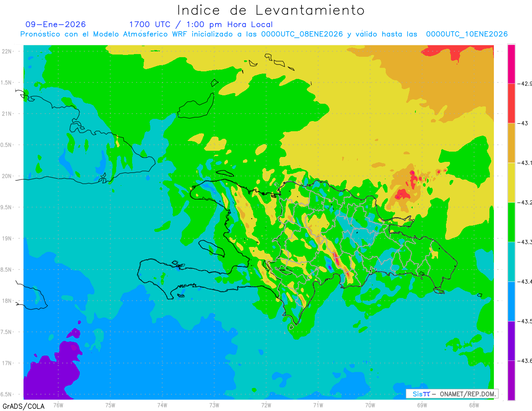
Task: Click the '68W' longitude label
Action: (474, 405)
